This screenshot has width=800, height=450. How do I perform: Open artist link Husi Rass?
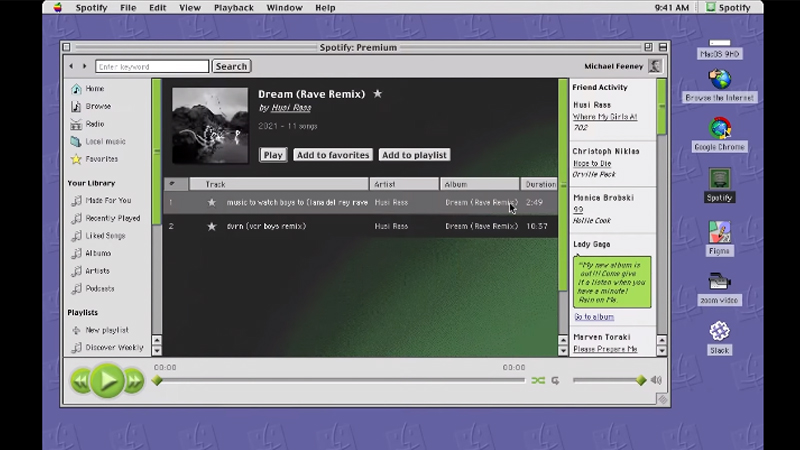[x=291, y=108]
